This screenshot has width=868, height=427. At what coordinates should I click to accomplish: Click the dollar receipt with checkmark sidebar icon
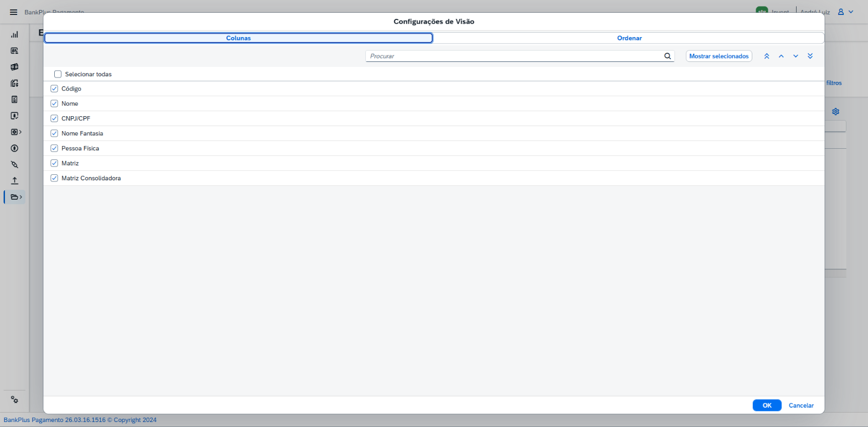point(14,116)
